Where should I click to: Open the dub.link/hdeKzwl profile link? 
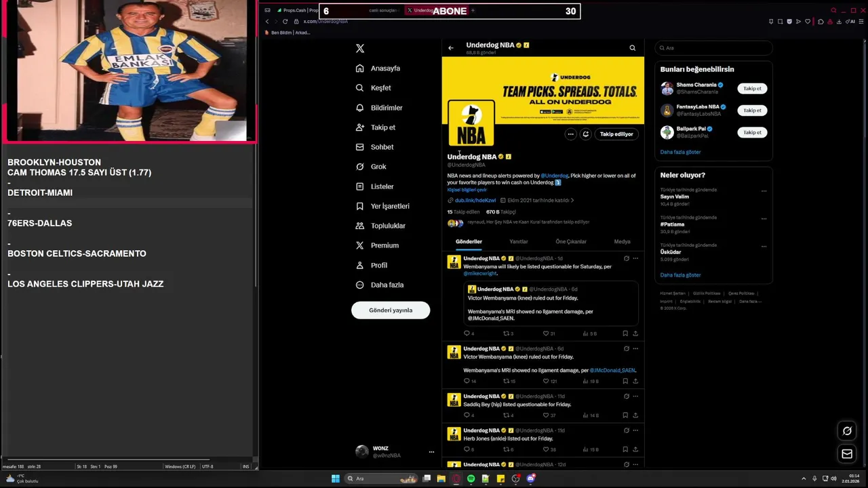coord(475,201)
